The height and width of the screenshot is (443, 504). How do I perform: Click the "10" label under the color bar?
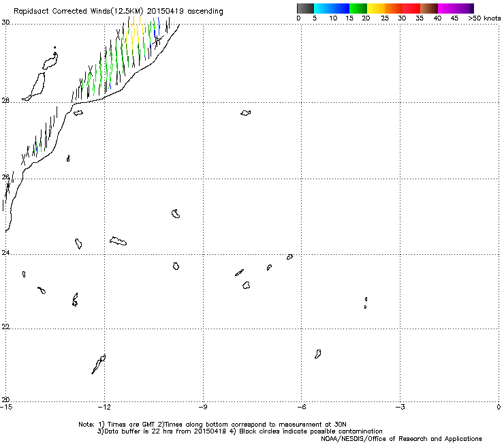[x=333, y=18]
